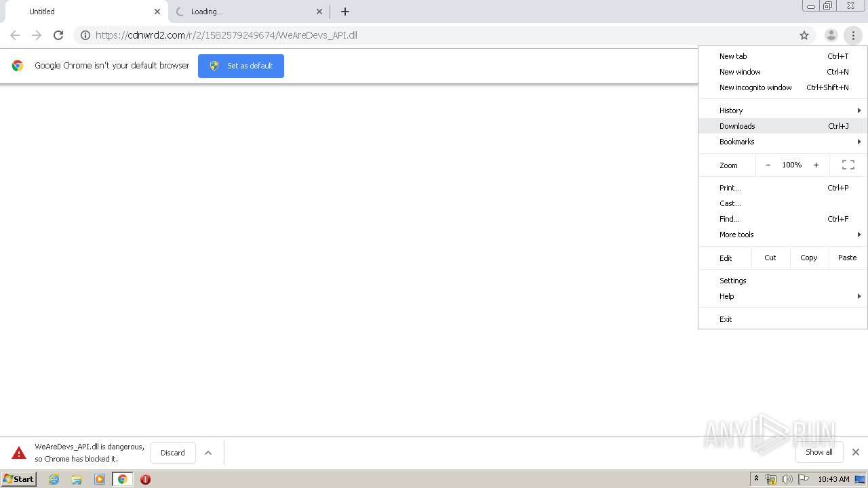Click the address bar URL
This screenshot has width=868, height=488.
[x=226, y=35]
